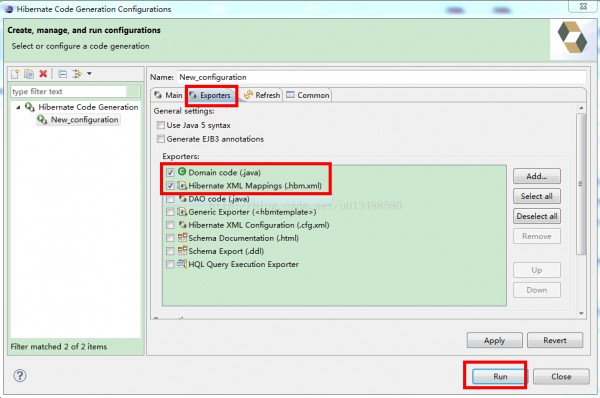Click the Down button
This screenshot has width=600, height=398.
click(x=536, y=290)
